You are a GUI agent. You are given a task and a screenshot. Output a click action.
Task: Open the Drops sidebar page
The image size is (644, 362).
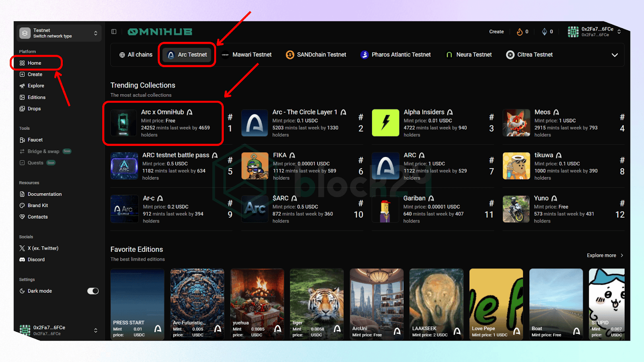coord(34,109)
